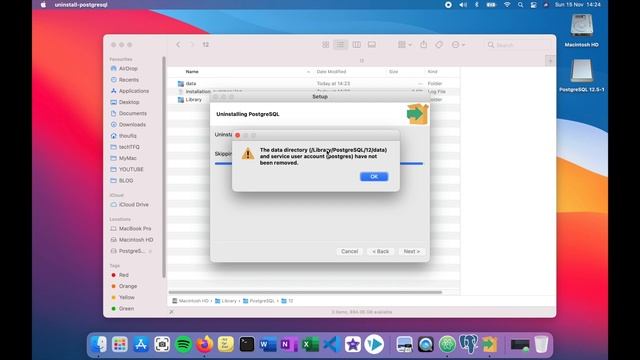Open OneNote from the Dock
The image size is (640, 360).
(x=289, y=344)
